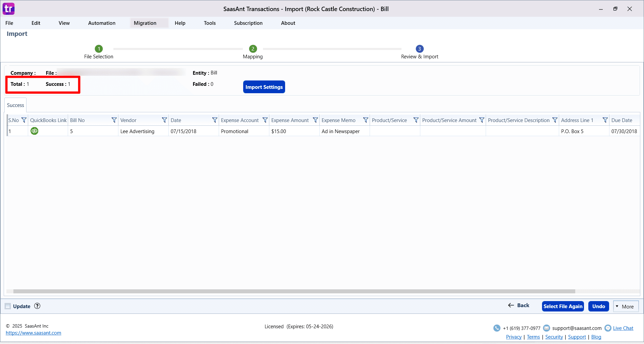The width and height of the screenshot is (644, 344).
Task: Select the 07/15/2018 date cell
Action: 194,131
